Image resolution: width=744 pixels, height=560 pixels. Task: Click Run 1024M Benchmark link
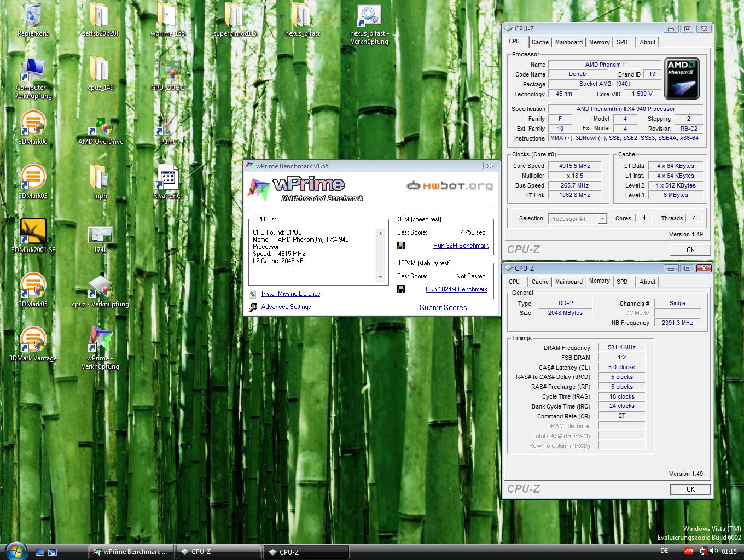[456, 289]
